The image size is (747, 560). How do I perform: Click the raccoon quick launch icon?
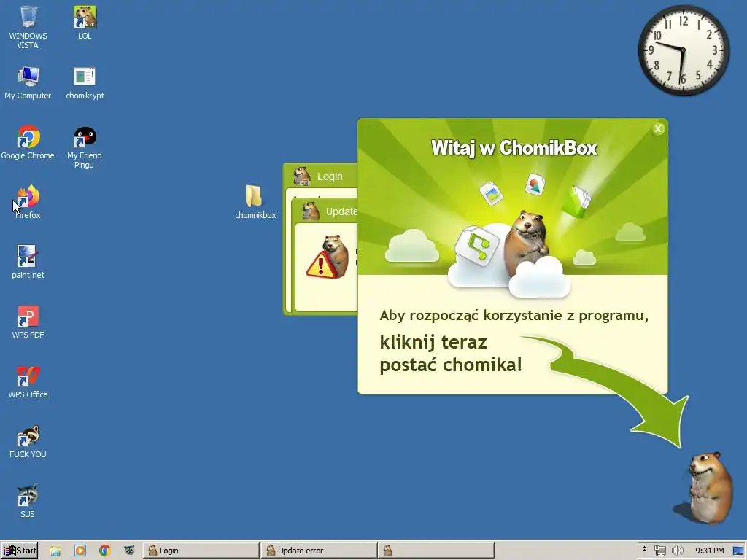point(130,551)
